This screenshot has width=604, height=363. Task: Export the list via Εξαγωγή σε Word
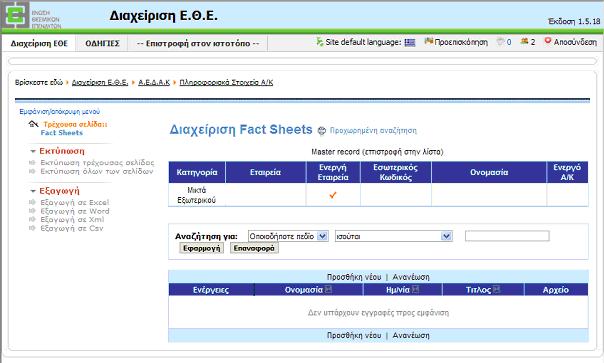(x=75, y=211)
